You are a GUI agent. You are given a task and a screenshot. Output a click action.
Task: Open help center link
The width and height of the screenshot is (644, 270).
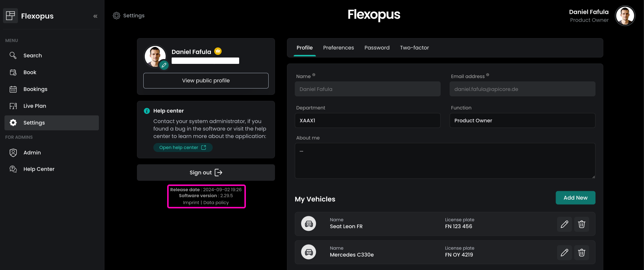(x=183, y=148)
